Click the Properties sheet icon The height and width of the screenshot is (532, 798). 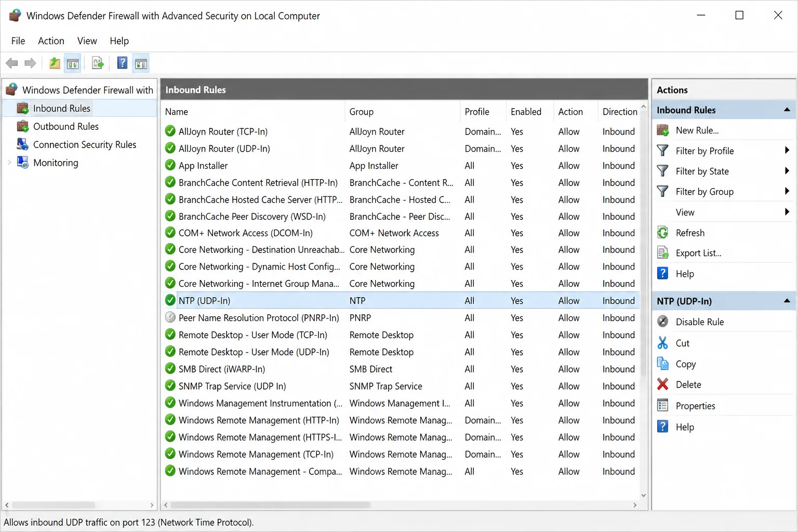tap(663, 405)
